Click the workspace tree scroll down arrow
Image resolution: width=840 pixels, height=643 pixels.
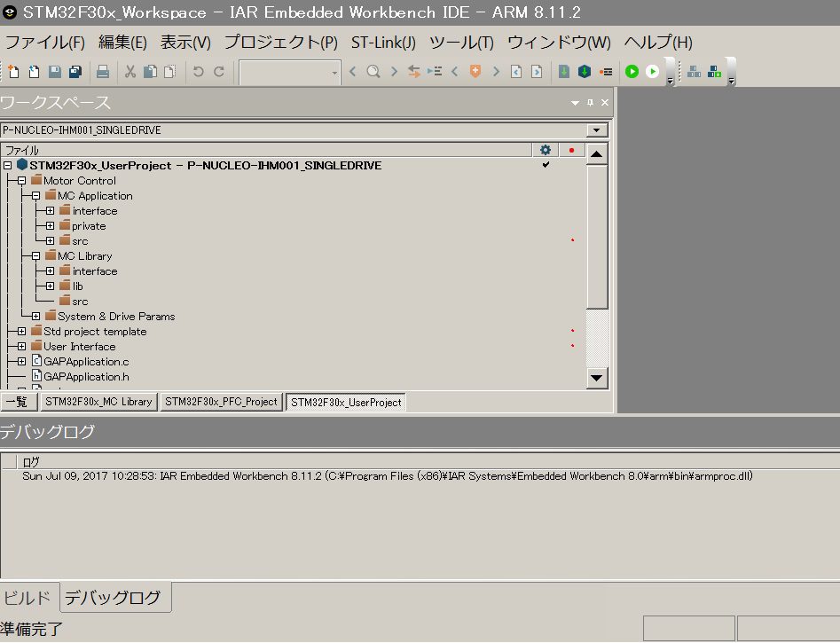(x=596, y=378)
